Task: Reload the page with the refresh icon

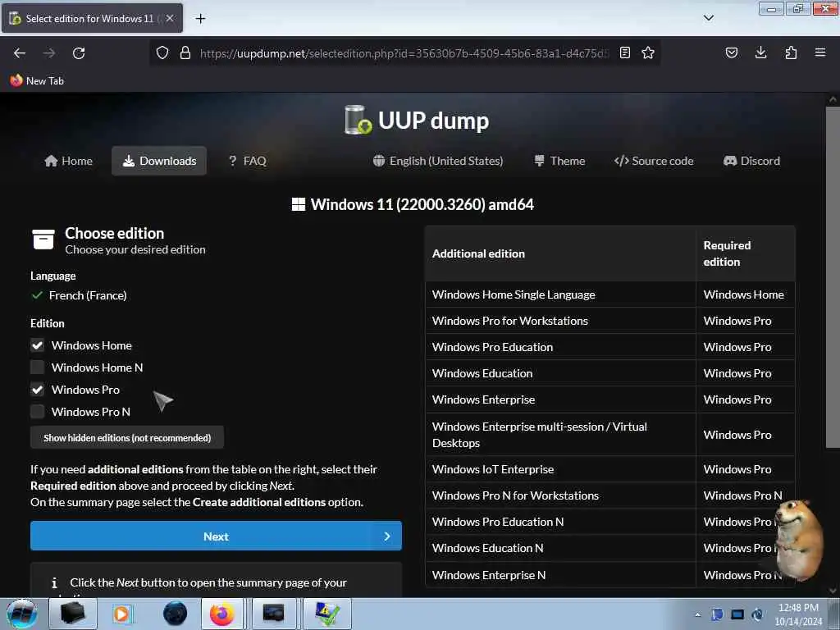Action: 79,53
